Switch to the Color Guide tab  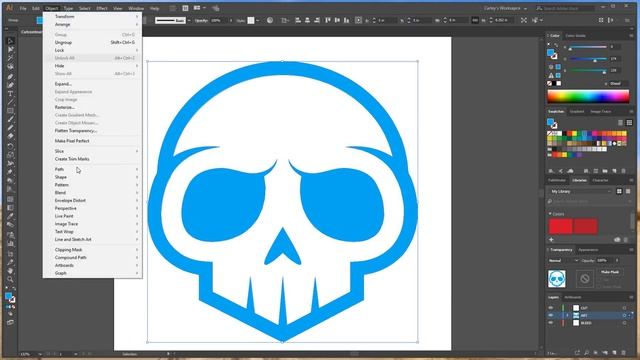(576, 36)
